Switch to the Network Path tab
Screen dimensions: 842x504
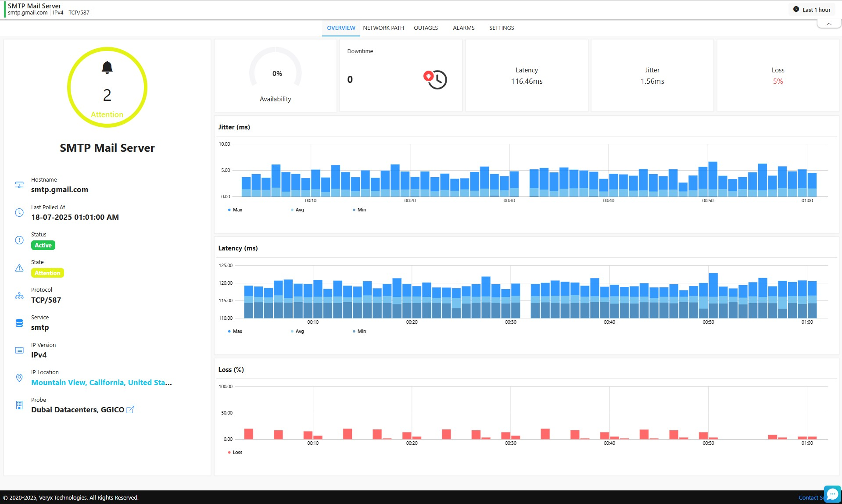[x=383, y=28]
